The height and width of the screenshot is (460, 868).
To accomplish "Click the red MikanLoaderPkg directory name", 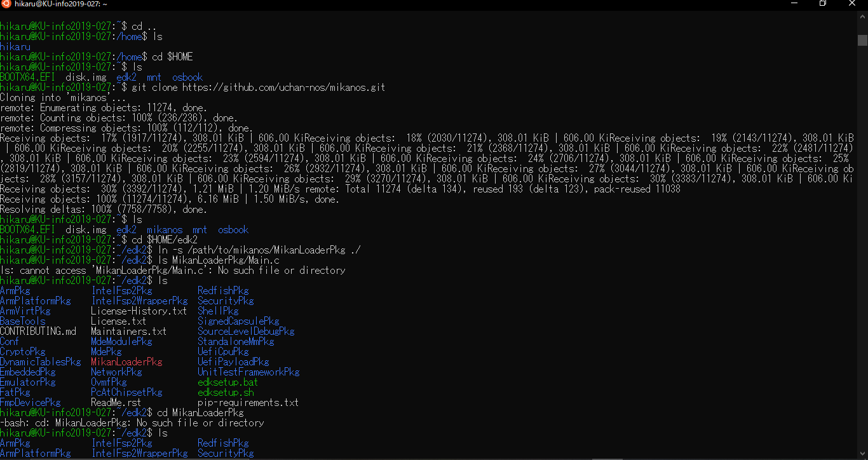I will [x=126, y=362].
